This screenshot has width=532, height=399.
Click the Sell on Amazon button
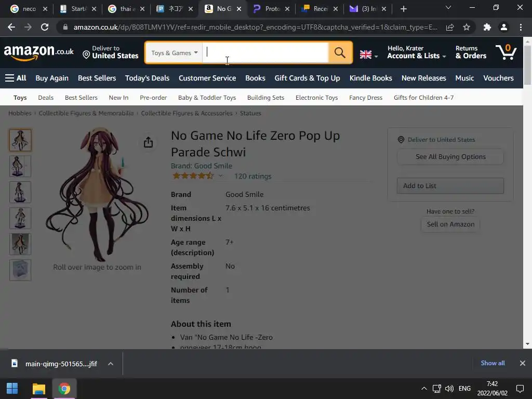[450, 224]
